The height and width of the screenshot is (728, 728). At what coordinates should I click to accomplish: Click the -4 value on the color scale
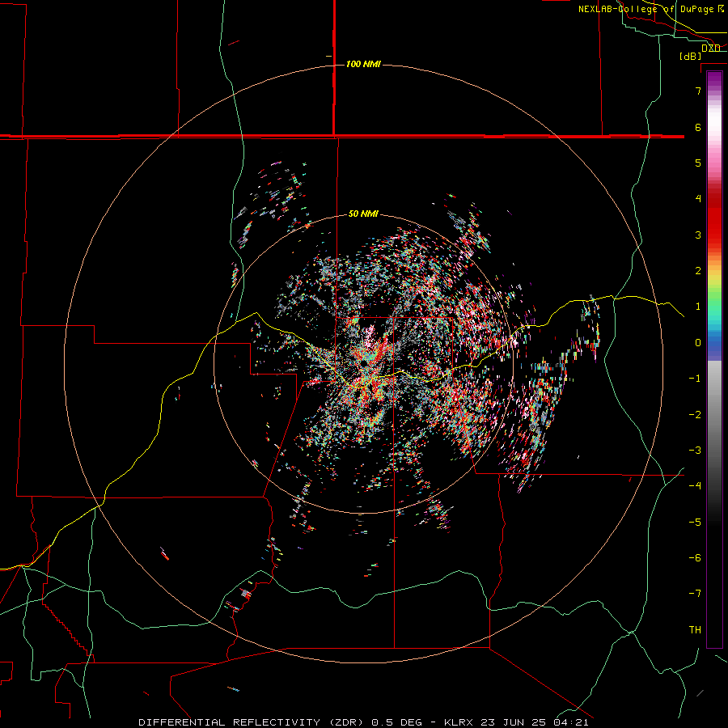[x=695, y=486]
